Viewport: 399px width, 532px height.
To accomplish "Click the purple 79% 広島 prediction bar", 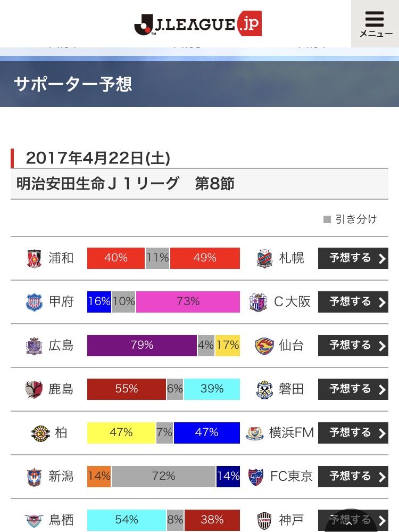I will (142, 346).
